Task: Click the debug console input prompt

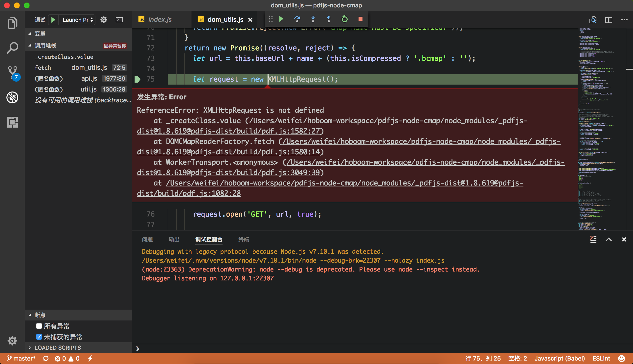Action: click(x=382, y=348)
